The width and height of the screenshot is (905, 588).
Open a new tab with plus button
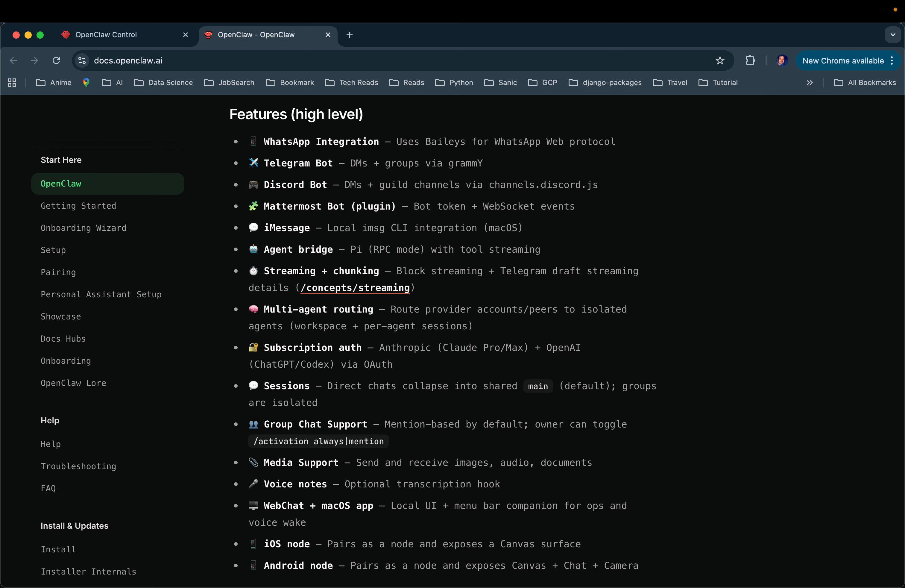[x=350, y=35]
